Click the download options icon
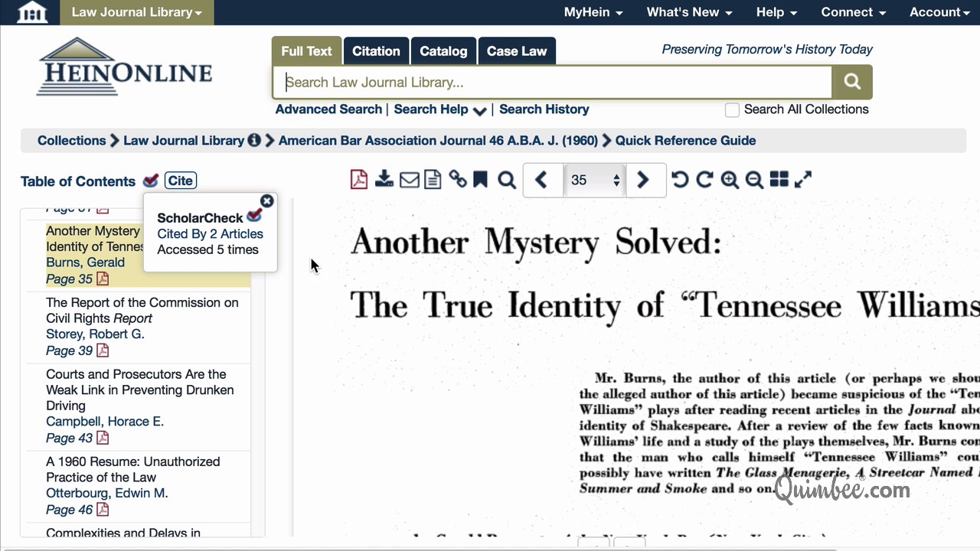This screenshot has width=980, height=551. [x=384, y=179]
